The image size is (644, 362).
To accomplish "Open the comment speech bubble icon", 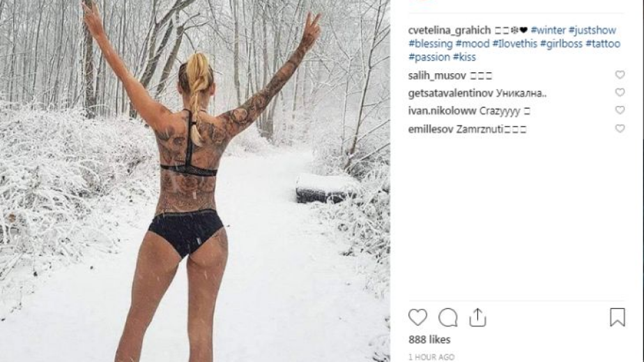I will pos(447,317).
